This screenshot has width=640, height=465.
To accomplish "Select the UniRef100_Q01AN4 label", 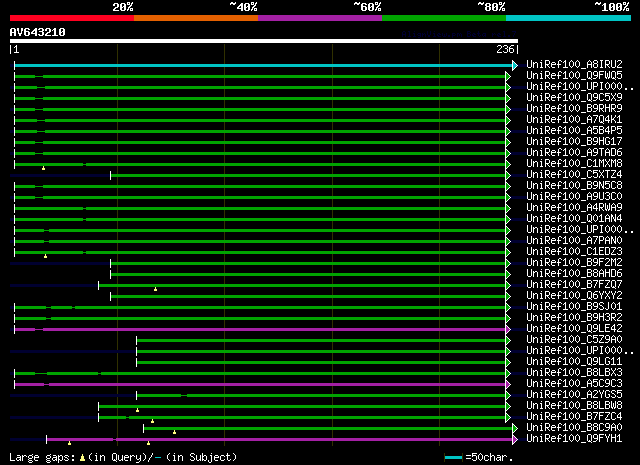I will pos(574,218).
